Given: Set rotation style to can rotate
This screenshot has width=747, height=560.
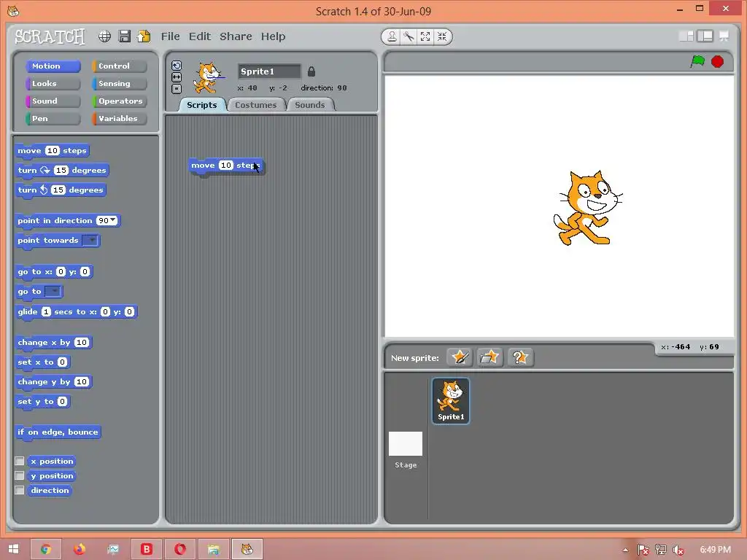Looking at the screenshot, I should [x=177, y=66].
